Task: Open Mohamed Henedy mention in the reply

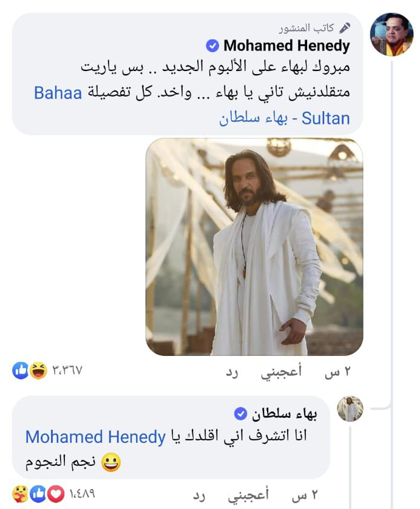Action: coord(95,437)
